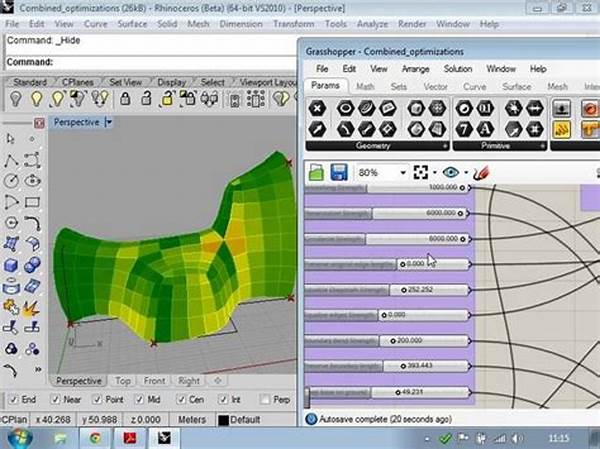
Task: Toggle the Grasshopper preview eye icon
Action: click(x=451, y=173)
